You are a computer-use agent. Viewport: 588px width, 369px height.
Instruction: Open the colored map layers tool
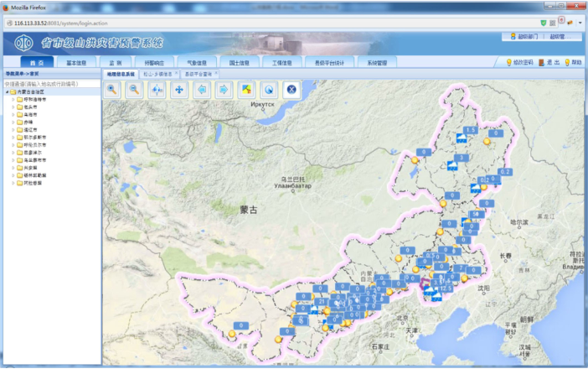pyautogui.click(x=245, y=90)
